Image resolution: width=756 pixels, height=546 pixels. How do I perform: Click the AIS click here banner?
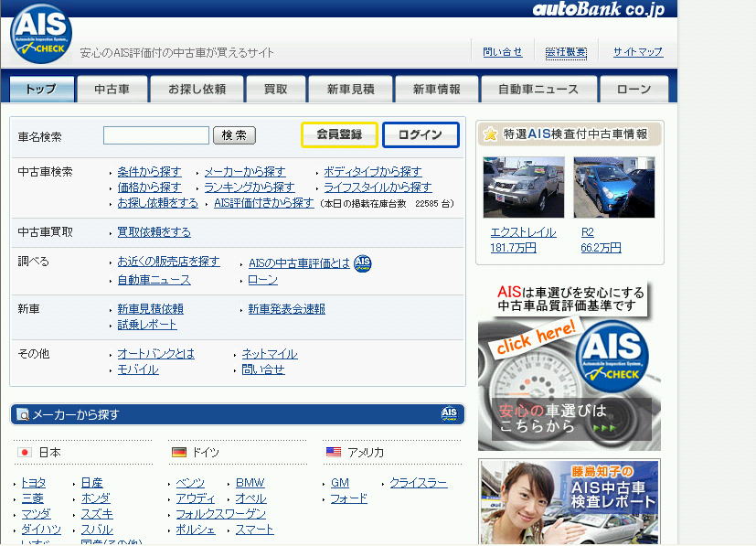(570, 366)
